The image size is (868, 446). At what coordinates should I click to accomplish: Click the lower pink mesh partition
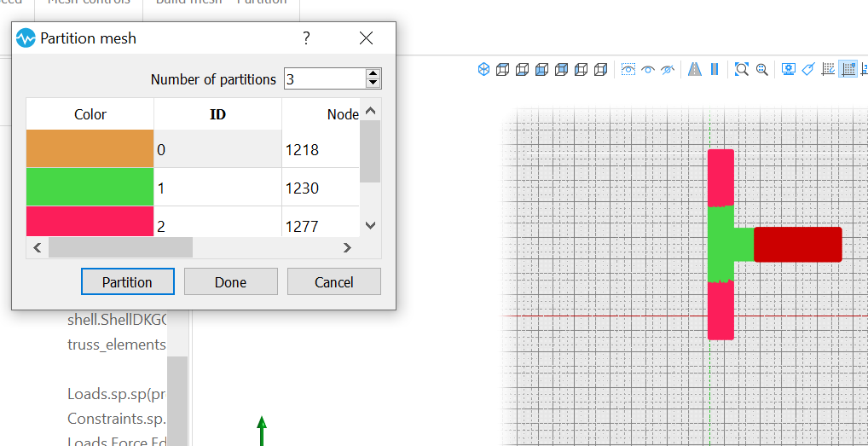tap(720, 310)
